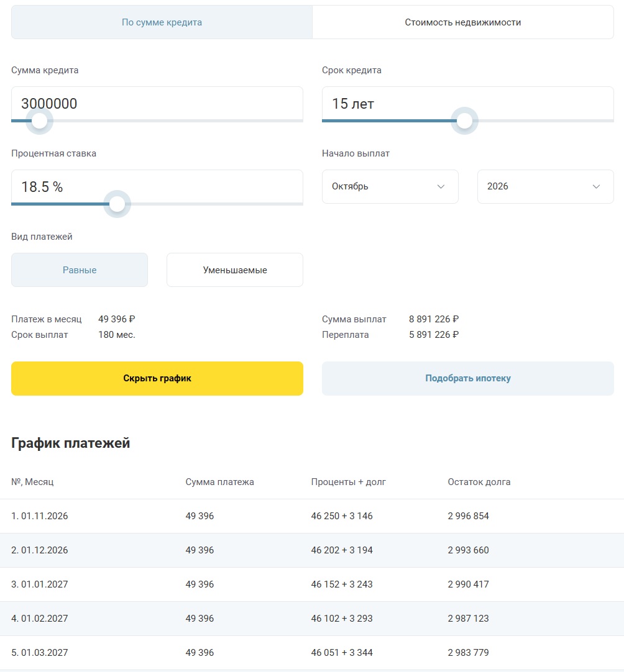Click the 46 250 + 3 146 cell
The image size is (624, 672).
[x=342, y=516]
